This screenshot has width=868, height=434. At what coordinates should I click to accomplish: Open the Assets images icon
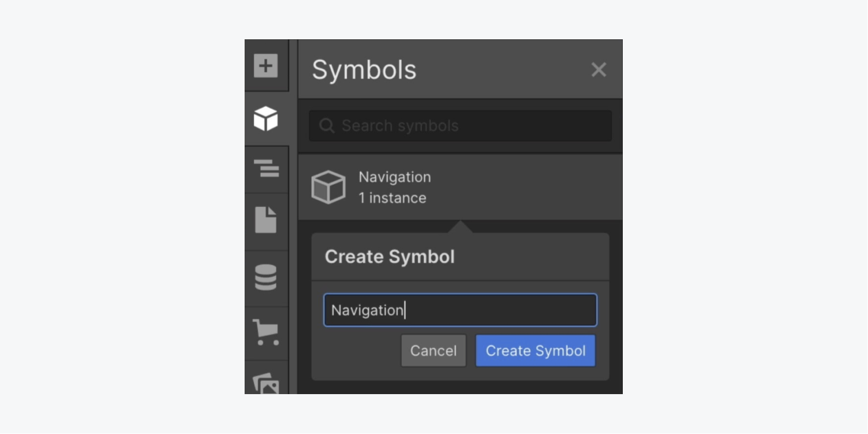(x=266, y=383)
